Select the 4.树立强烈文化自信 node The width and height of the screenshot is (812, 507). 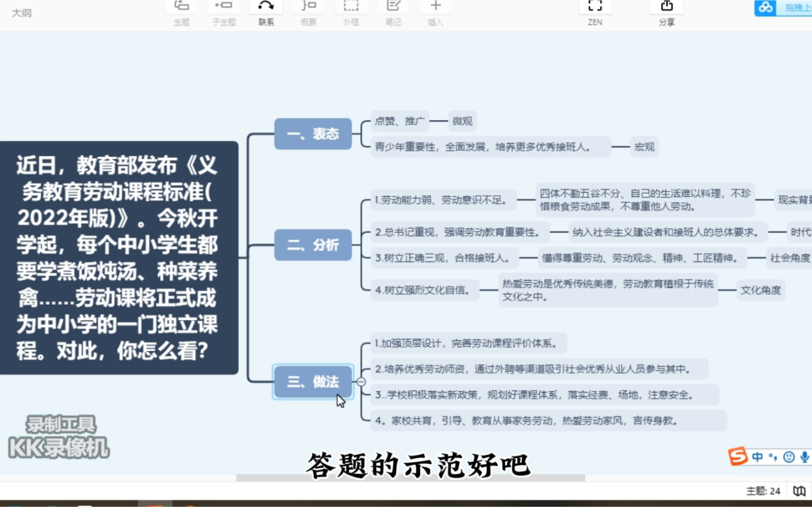425,290
